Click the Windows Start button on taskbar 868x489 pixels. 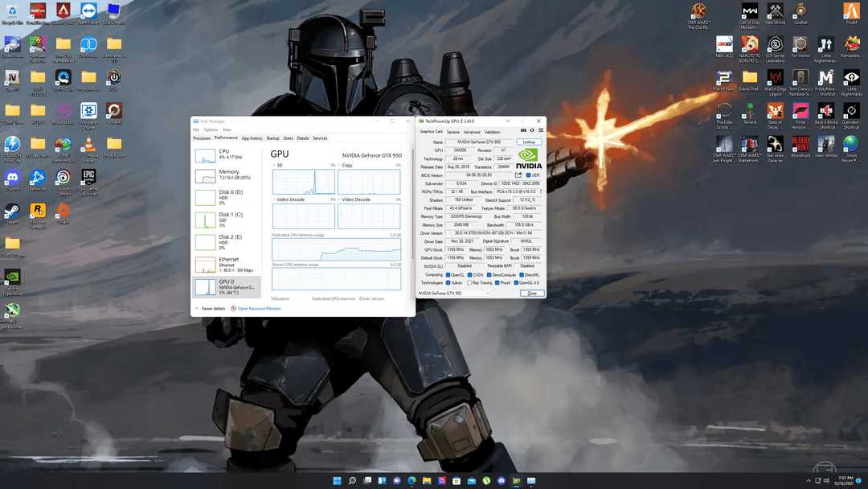pyautogui.click(x=337, y=481)
